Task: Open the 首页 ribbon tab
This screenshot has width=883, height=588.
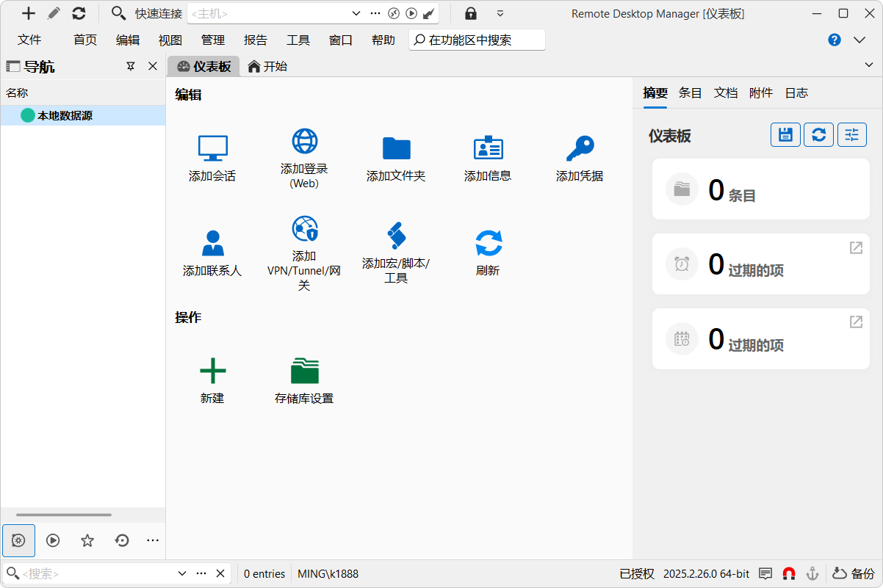Action: (x=85, y=40)
